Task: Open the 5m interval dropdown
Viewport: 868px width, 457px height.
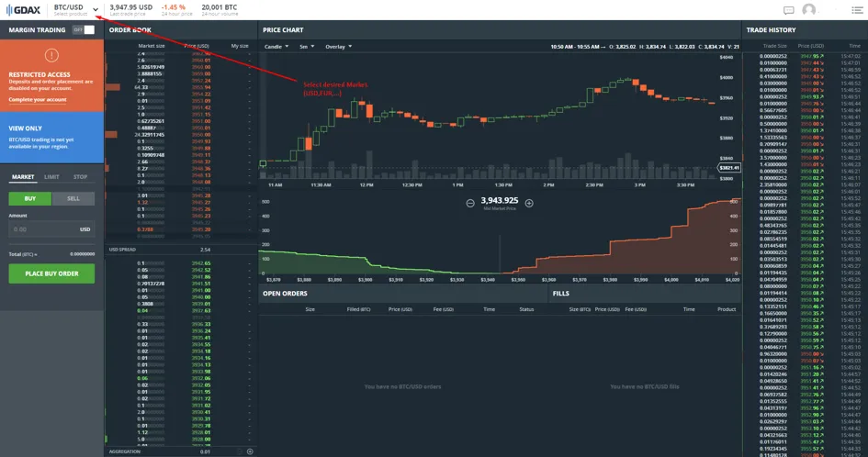Action: [307, 47]
